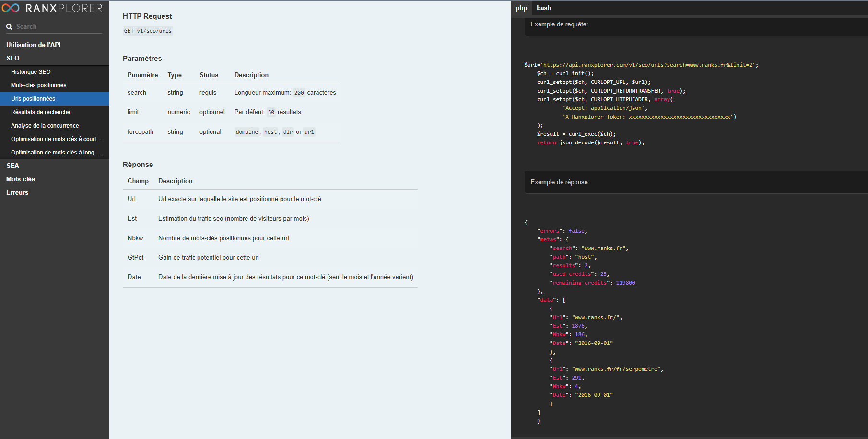The image size is (868, 439).
Task: Select Urls positionnées sidebar item
Action: (x=33, y=99)
